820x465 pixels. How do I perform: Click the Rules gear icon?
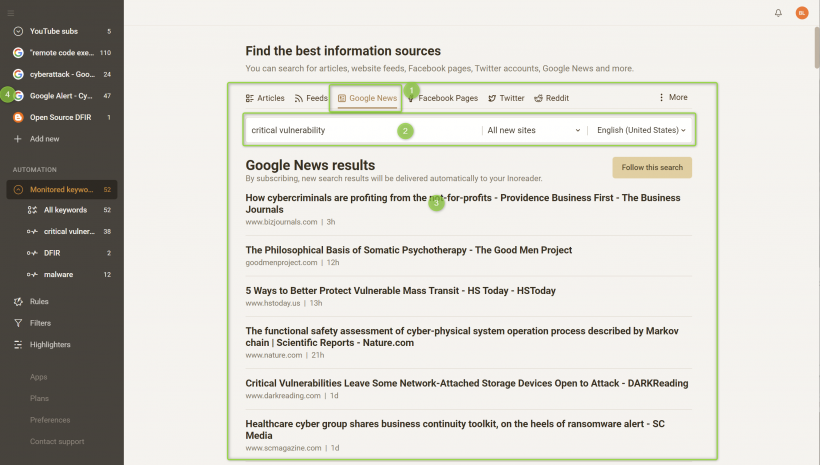point(18,302)
